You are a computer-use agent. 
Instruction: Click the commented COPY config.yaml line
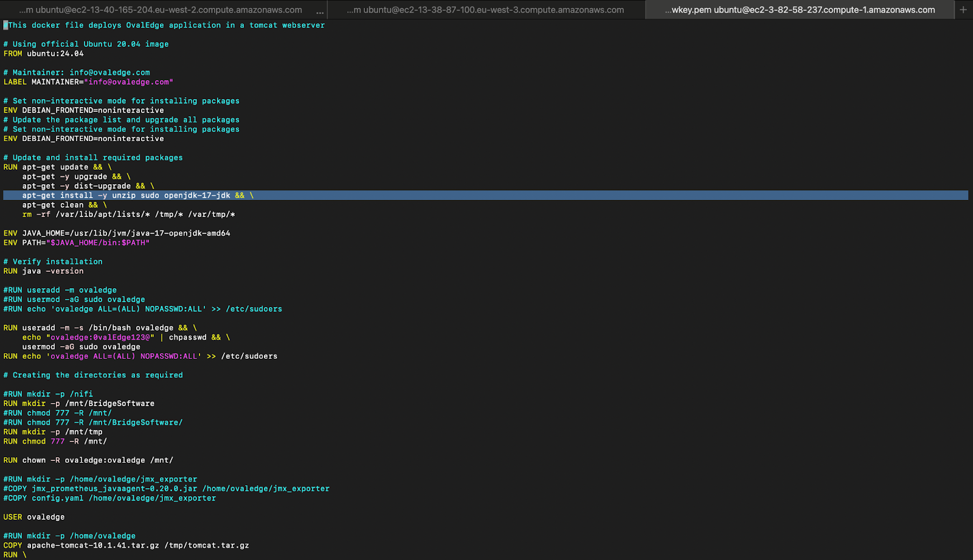pos(109,498)
